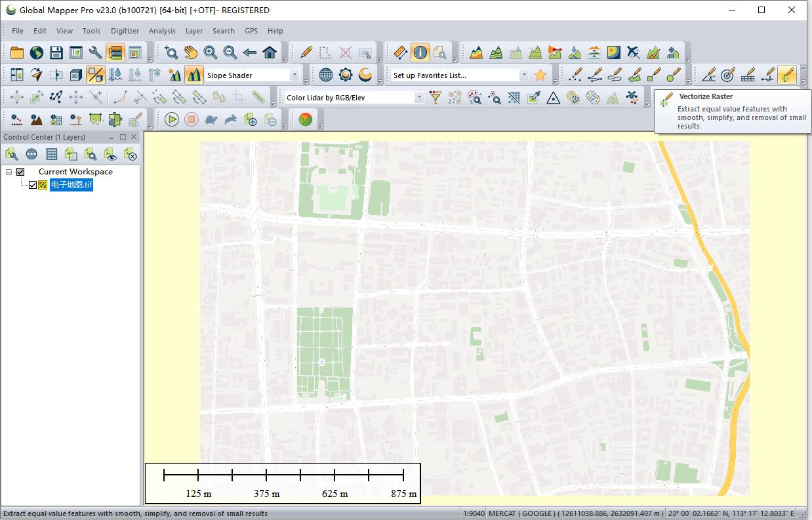Click the Vectorize Raster tool icon
812x520 pixels.
pyautogui.click(x=786, y=75)
